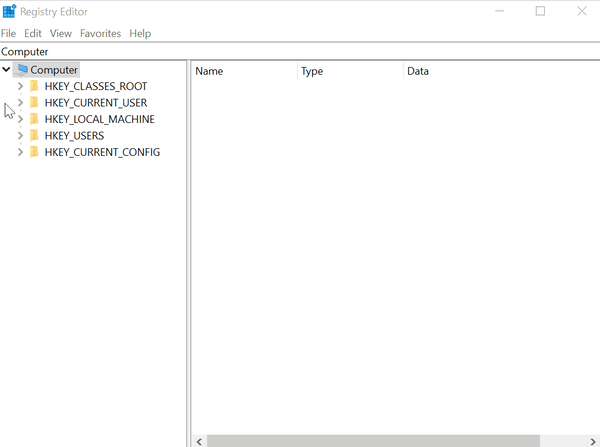Click the horizontal scrollbar right arrow
Image resolution: width=600 pixels, height=447 pixels.
tap(591, 440)
